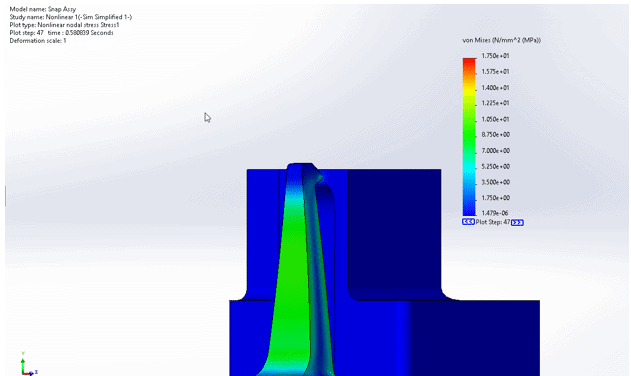Advance to the next plot step

click(x=517, y=223)
